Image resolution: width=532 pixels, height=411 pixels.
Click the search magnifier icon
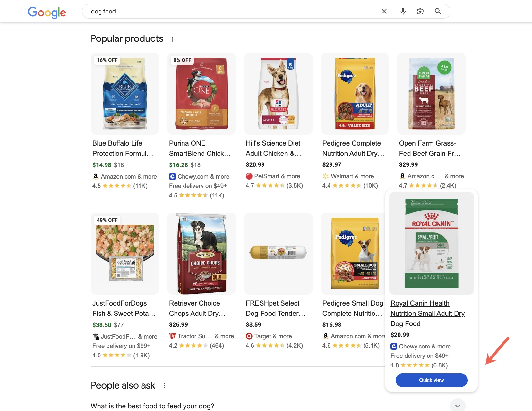coord(438,11)
